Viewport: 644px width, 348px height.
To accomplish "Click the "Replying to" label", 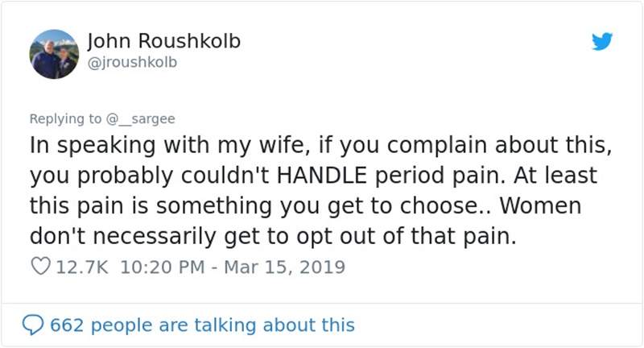I will [x=65, y=119].
